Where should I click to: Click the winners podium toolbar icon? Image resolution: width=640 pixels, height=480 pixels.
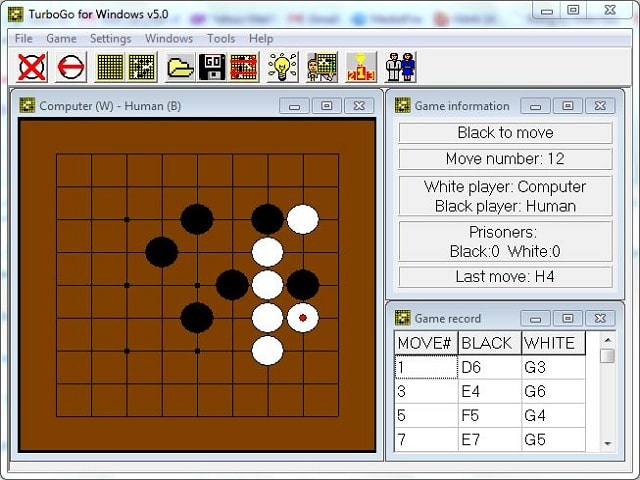360,67
